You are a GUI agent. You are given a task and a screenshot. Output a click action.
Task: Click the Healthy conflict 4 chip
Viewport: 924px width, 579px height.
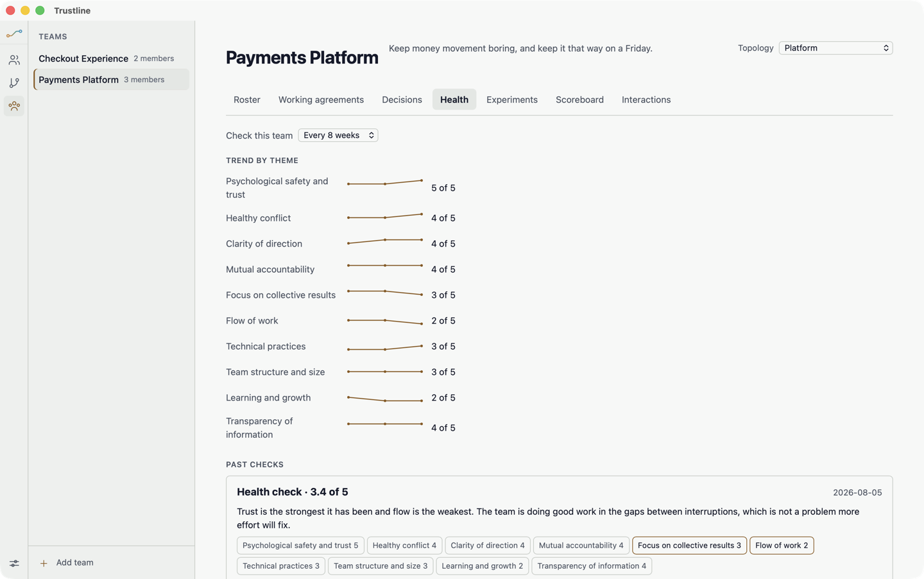pos(404,546)
